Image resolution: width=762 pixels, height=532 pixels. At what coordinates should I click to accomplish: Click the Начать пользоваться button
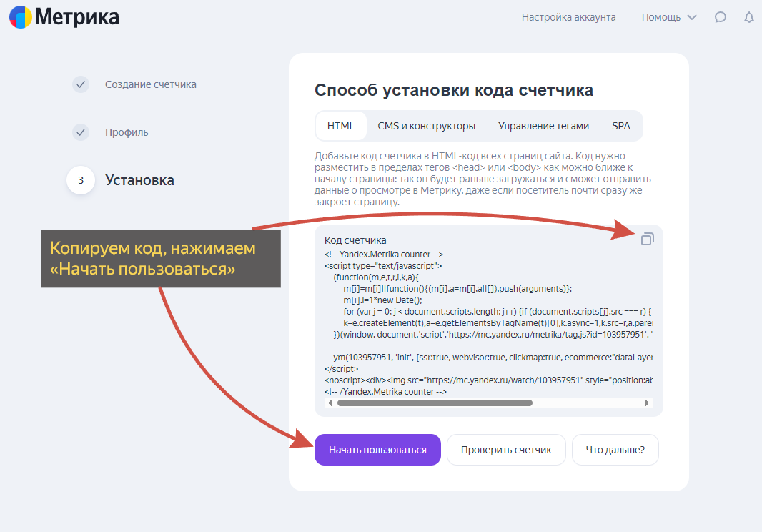coord(377,450)
